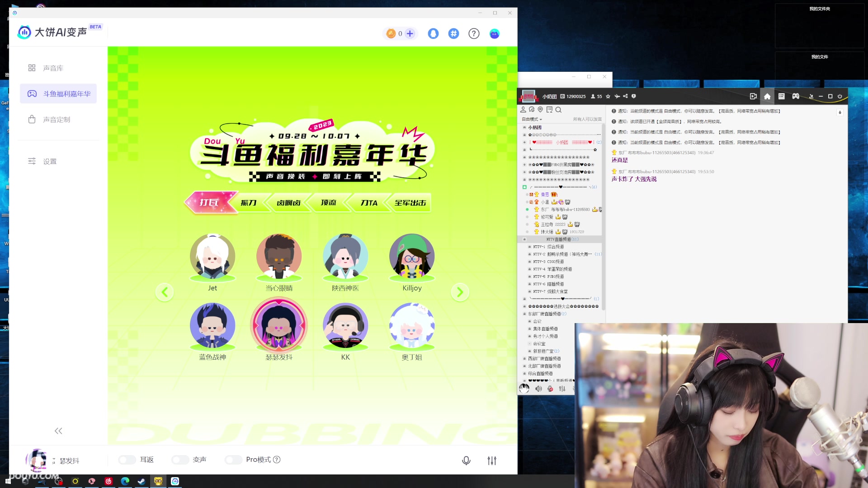Click the current voice avatar at bottom left

[x=37, y=460]
